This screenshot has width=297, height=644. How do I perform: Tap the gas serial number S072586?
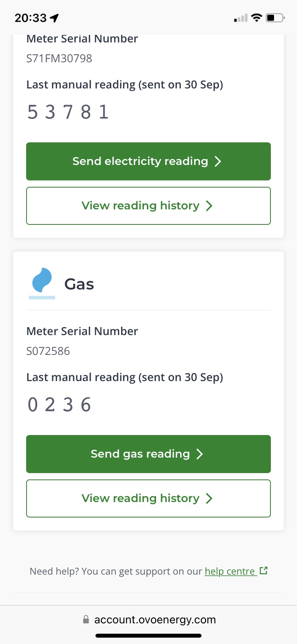(48, 351)
